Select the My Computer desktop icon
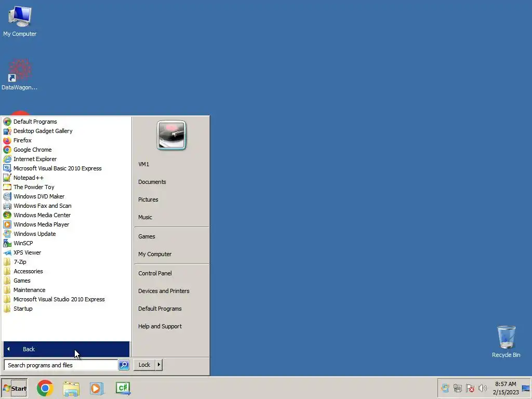 click(20, 21)
